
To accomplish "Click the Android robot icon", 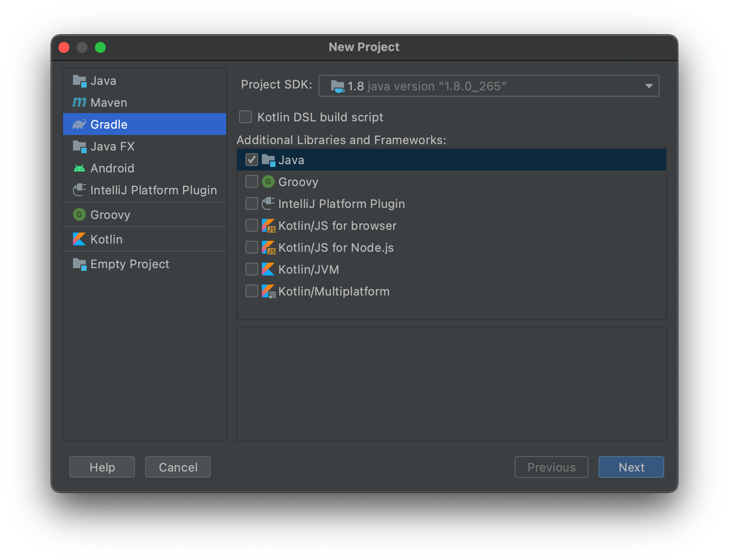I will click(79, 168).
